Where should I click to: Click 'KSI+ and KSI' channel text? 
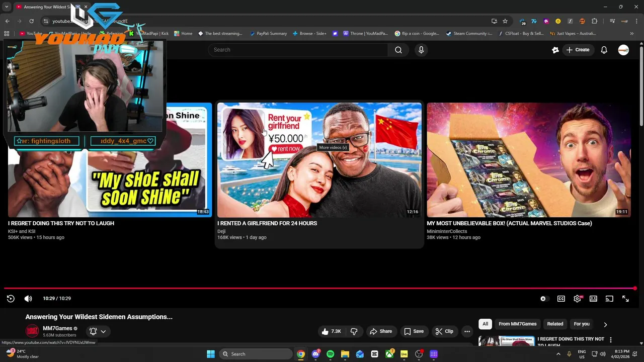[22, 231]
